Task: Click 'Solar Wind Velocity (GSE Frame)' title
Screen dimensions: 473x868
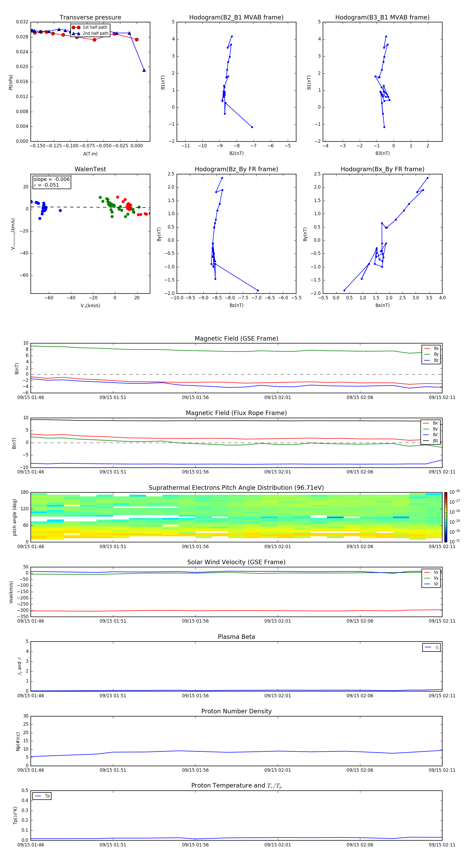Action: (236, 562)
